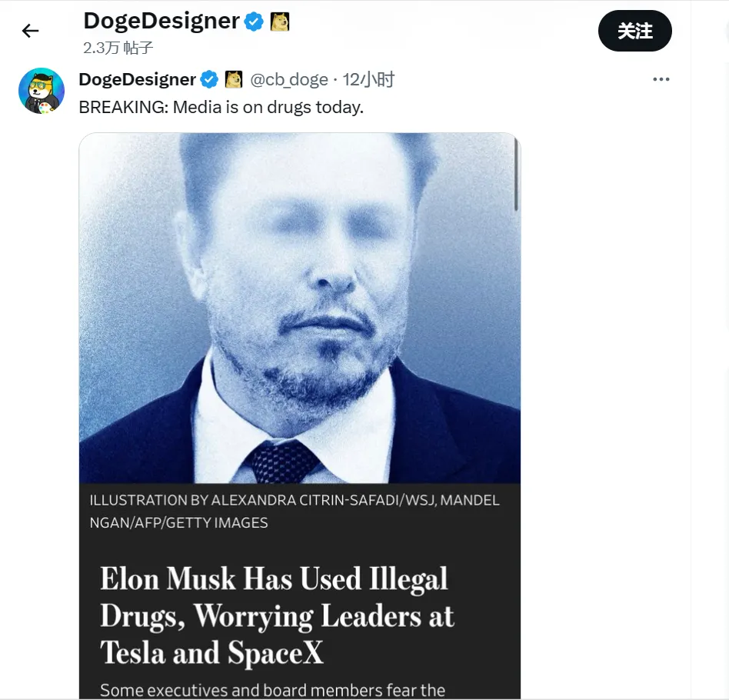Follow the account with the 关注 button
The width and height of the screenshot is (729, 700).
point(634,32)
